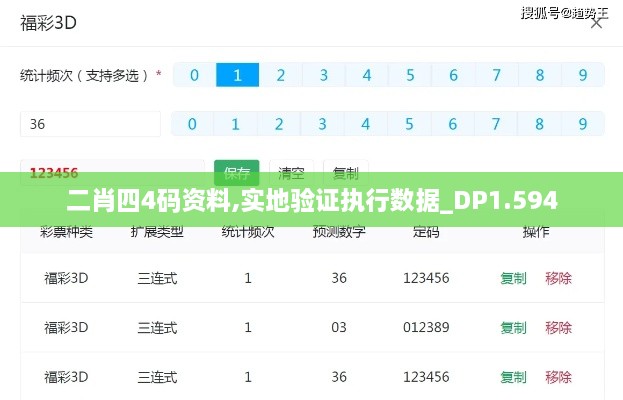The width and height of the screenshot is (623, 400).
Task: Close the 福彩3D dialog with X
Action: click(596, 23)
